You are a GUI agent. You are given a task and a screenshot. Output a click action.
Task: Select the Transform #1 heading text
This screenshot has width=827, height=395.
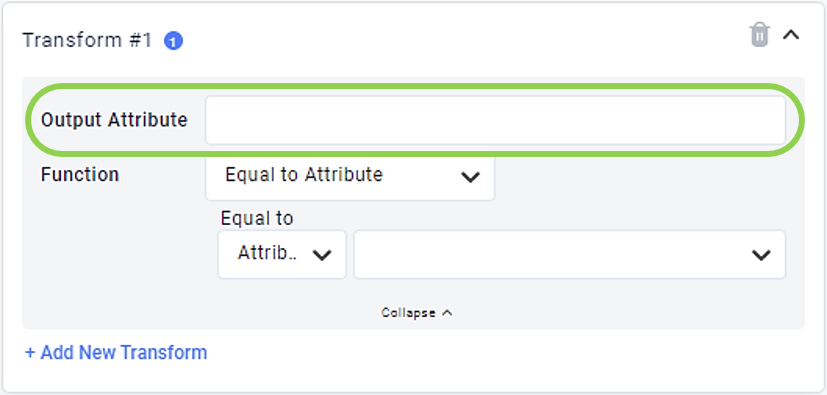coord(87,41)
